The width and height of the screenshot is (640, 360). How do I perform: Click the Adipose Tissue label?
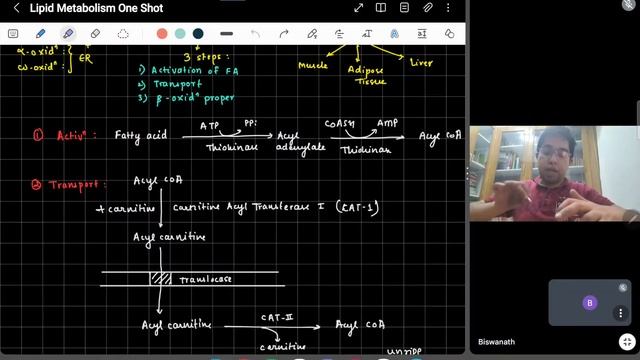366,75
